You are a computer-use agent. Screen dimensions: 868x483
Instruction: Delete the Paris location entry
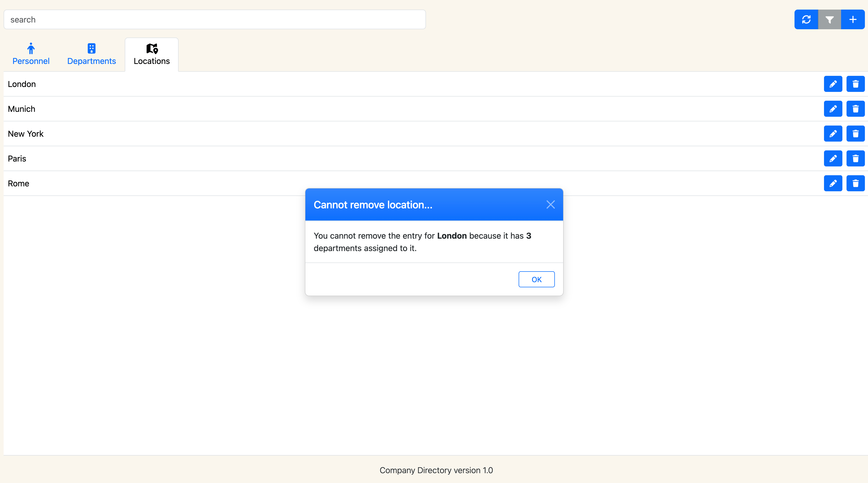click(855, 158)
